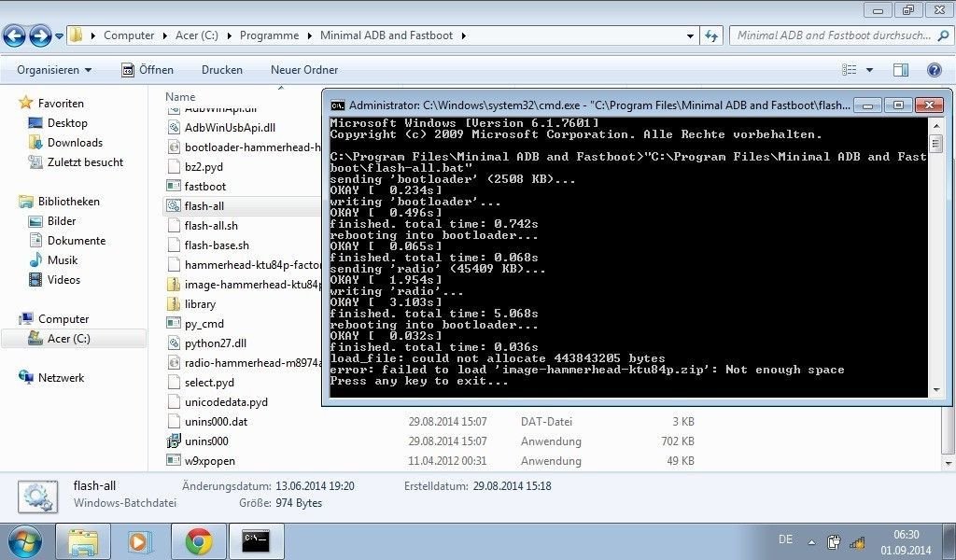The height and width of the screenshot is (560, 956).
Task: Select the flash-all.sh file icon
Action: click(x=174, y=226)
